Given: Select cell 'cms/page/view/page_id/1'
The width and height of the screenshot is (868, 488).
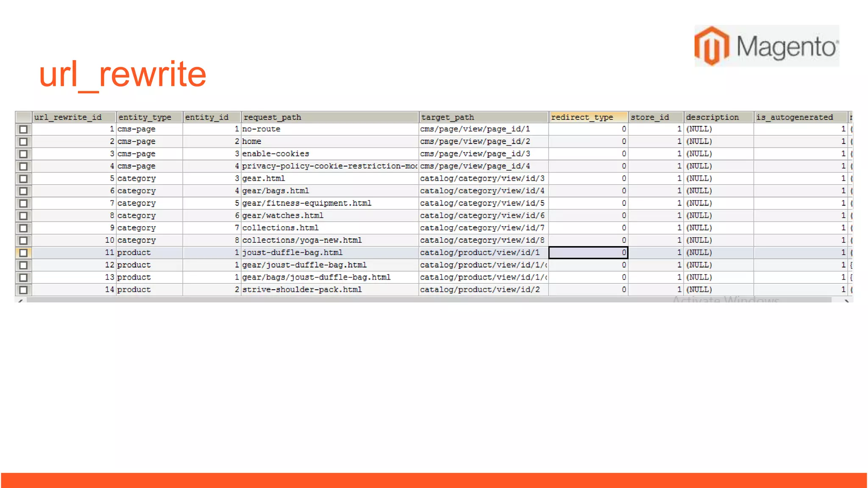Looking at the screenshot, I should point(484,129).
